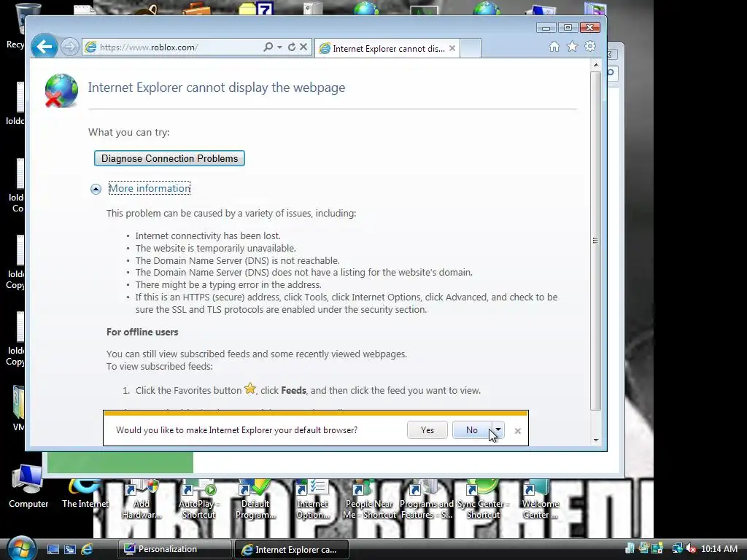Image resolution: width=747 pixels, height=560 pixels.
Task: Select Default Programs desktop shortcut
Action: [x=255, y=500]
